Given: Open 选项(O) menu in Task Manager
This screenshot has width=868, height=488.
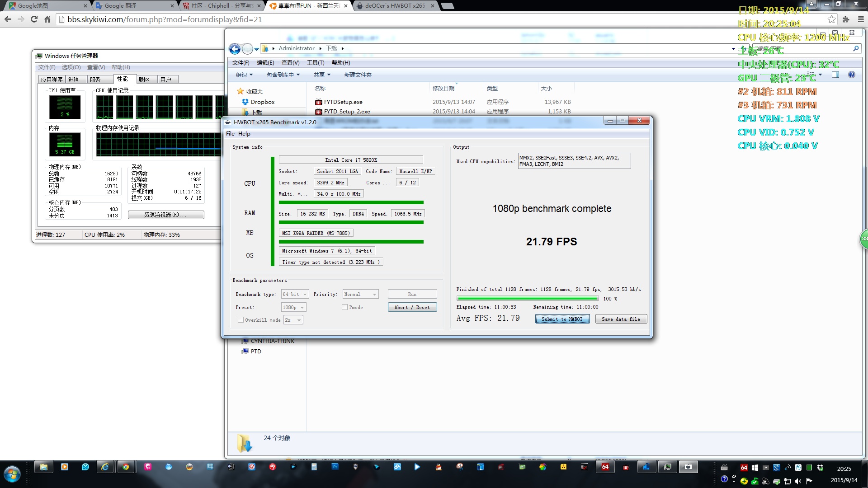Looking at the screenshot, I should pyautogui.click(x=71, y=67).
